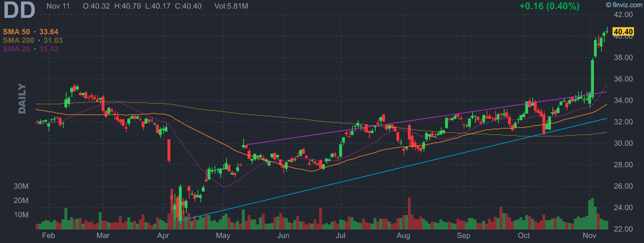Open the finviz.com copyright link
Viewport: 644px width, 243px height.
point(624,5)
